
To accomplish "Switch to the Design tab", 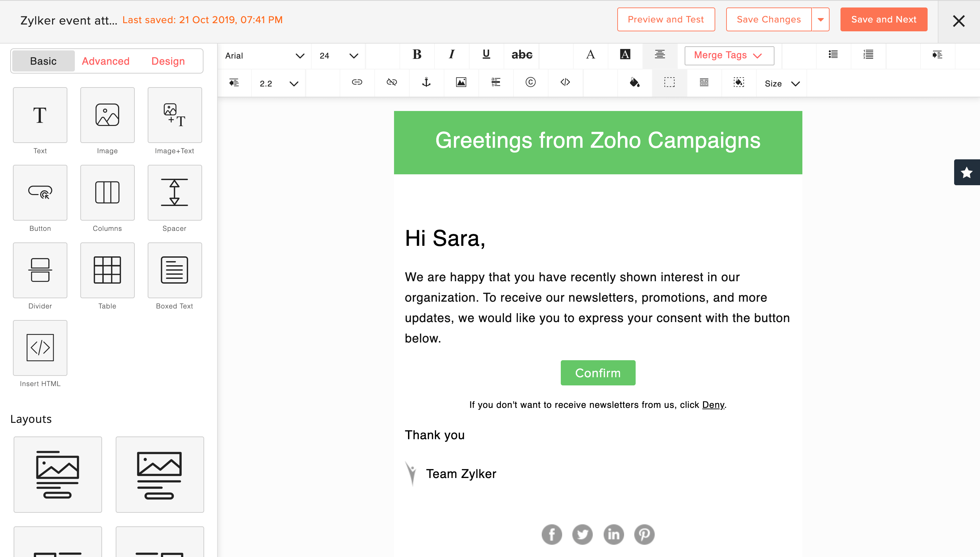I will [x=168, y=61].
